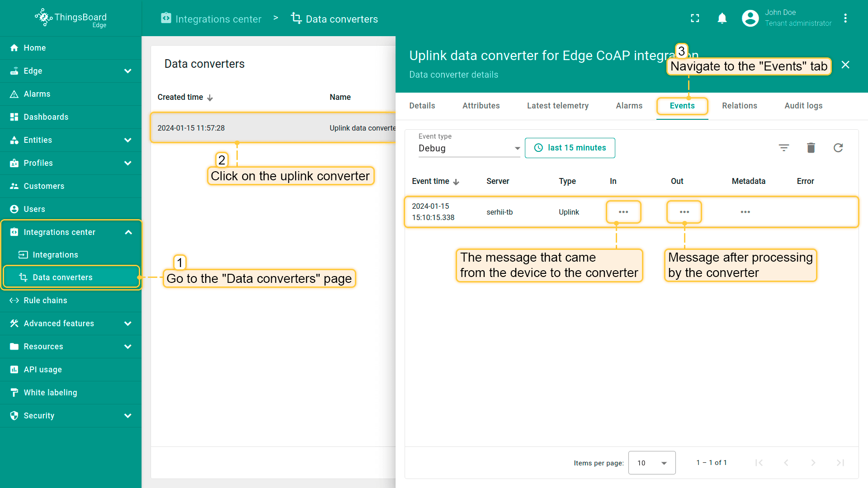Click event time 2024-01-15 15:10:15.338
The image size is (868, 488).
(433, 212)
